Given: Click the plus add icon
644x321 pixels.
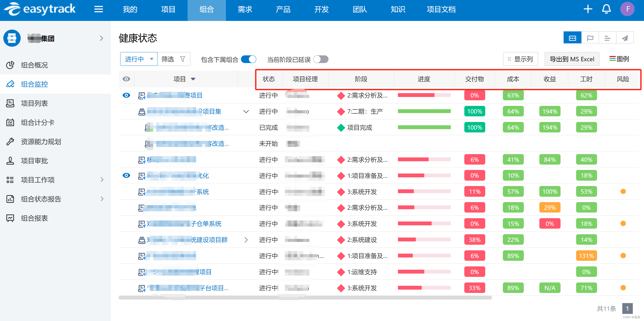Looking at the screenshot, I should 588,9.
